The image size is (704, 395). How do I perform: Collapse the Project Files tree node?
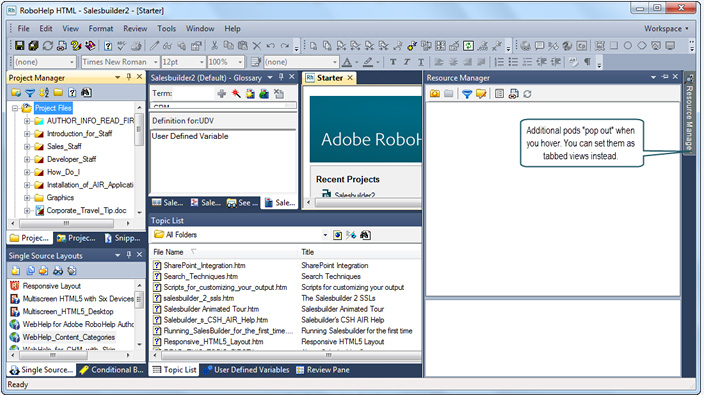click(x=14, y=108)
